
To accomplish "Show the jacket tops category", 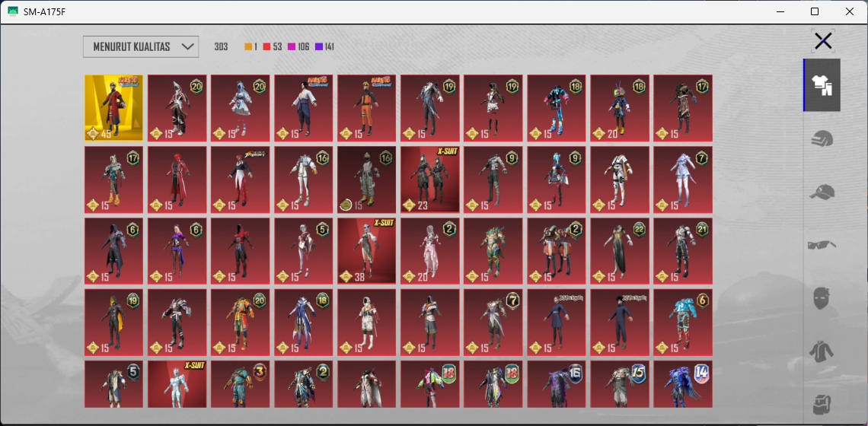I will click(822, 351).
